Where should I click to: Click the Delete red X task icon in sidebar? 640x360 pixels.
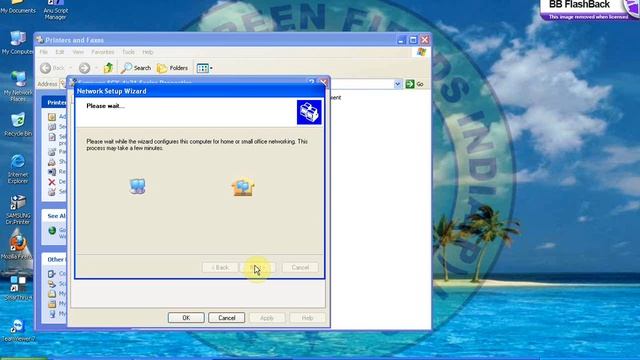click(52, 182)
